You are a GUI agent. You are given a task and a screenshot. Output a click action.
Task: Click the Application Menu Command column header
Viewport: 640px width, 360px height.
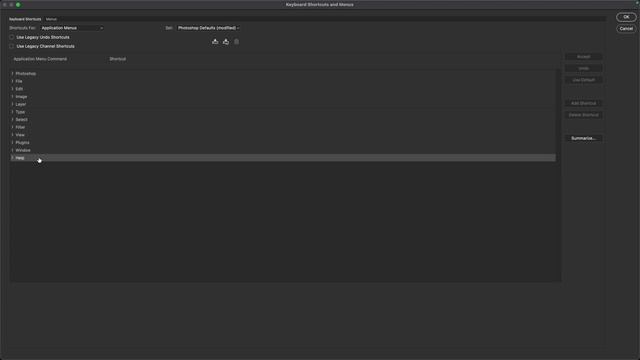40,59
